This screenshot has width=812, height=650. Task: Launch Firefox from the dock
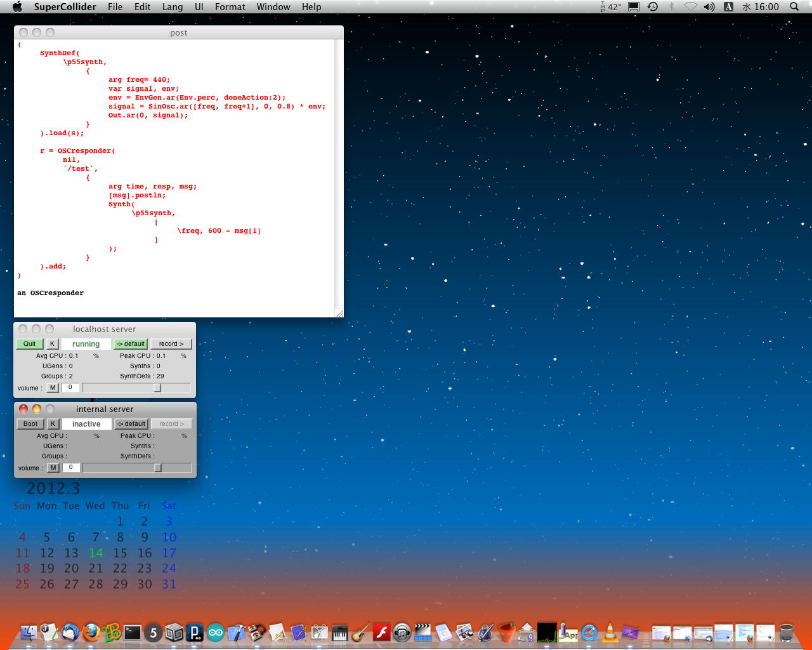[91, 632]
